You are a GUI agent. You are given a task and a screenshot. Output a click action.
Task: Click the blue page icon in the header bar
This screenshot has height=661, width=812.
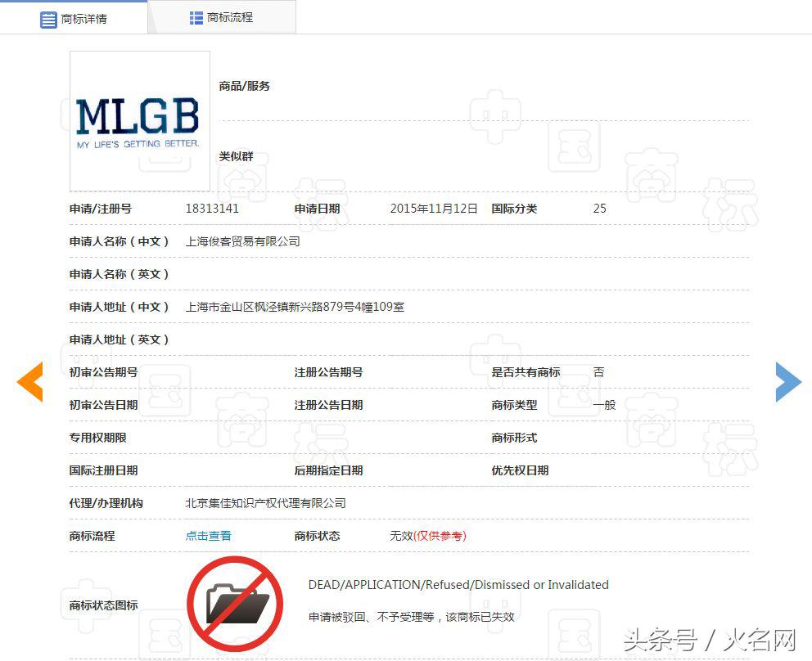(x=49, y=16)
